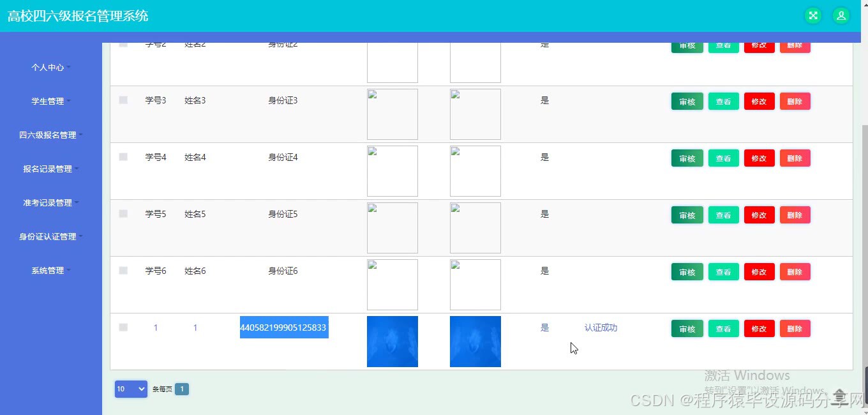Click 查看 in the 认证成功 row

(723, 329)
